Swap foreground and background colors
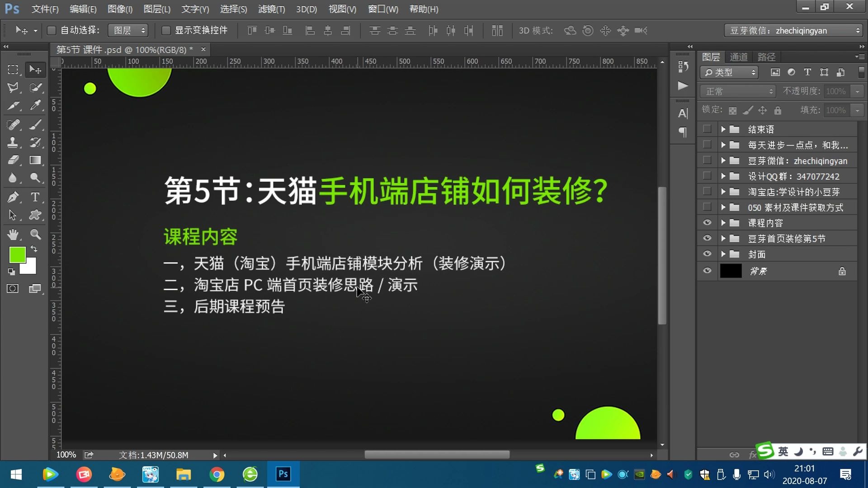Image resolution: width=868 pixels, height=488 pixels. pos(34,249)
